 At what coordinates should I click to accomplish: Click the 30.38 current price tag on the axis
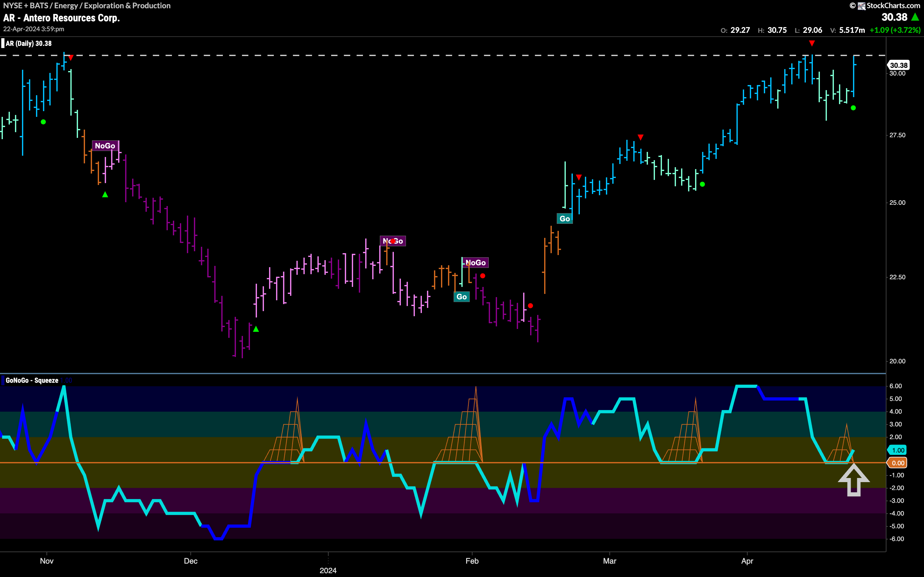click(x=899, y=65)
